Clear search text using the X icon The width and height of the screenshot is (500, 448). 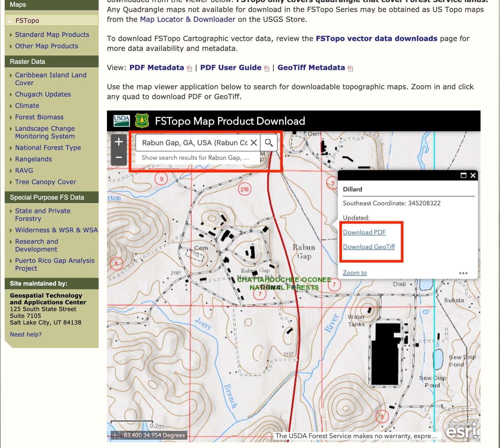pyautogui.click(x=254, y=143)
